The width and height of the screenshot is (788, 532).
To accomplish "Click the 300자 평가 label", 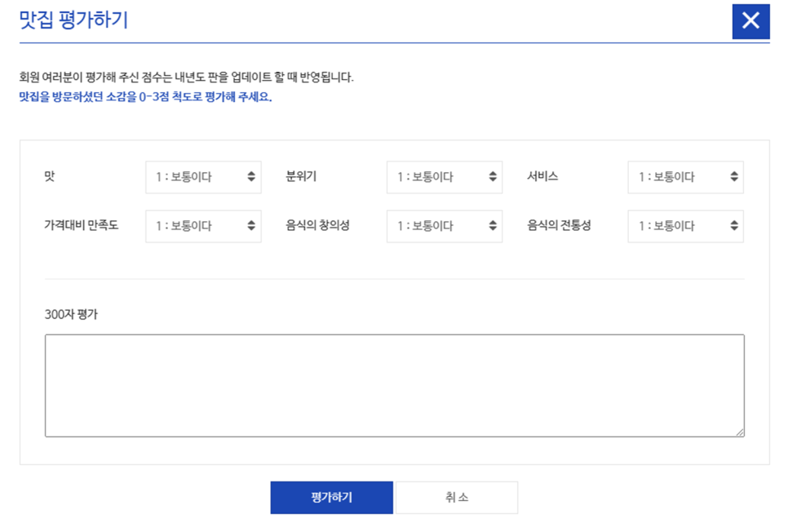I will pyautogui.click(x=71, y=314).
